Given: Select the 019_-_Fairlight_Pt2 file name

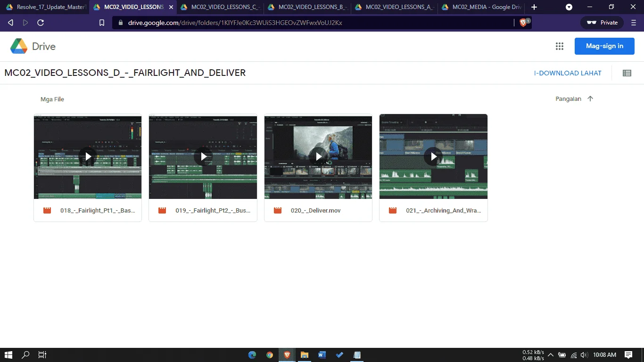Looking at the screenshot, I should 213,211.
